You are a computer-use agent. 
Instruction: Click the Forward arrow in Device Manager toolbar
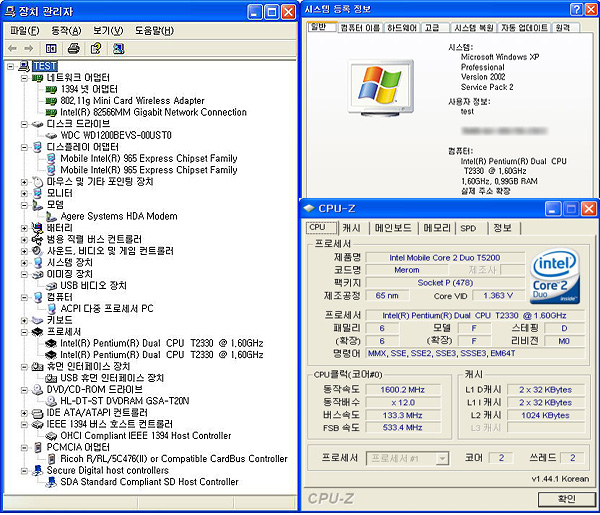pos(29,49)
